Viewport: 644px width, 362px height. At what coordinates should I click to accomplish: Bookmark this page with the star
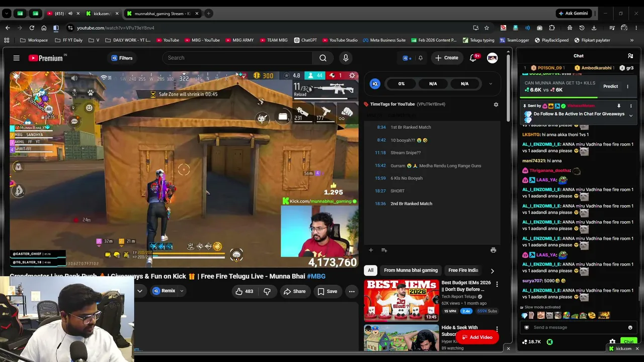(x=487, y=28)
